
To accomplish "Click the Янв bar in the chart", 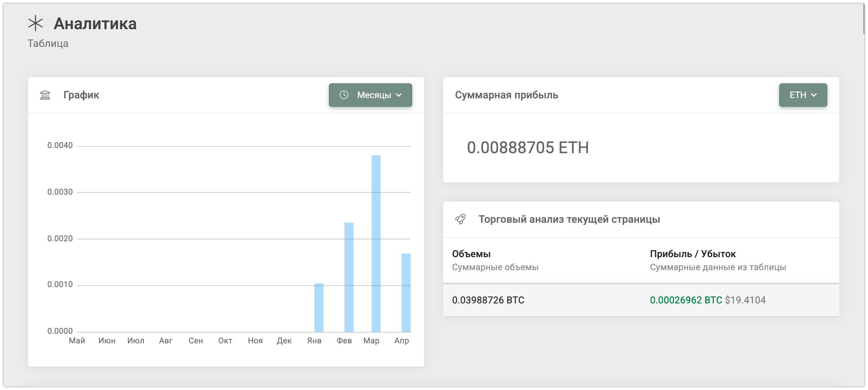I will tap(319, 307).
